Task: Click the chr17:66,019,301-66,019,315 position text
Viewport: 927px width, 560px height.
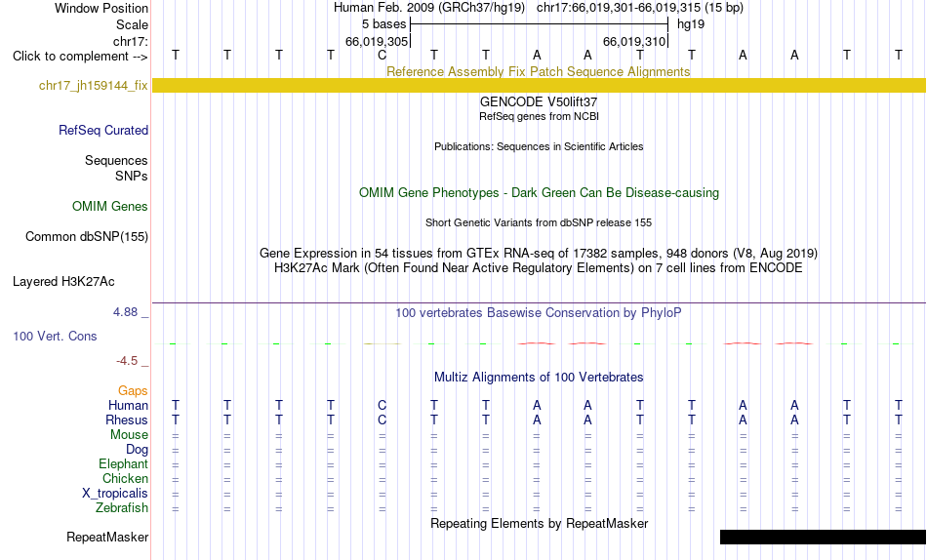Action: click(x=619, y=8)
